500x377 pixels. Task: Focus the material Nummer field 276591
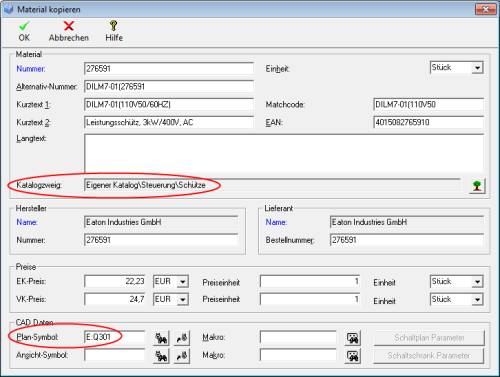pyautogui.click(x=169, y=69)
